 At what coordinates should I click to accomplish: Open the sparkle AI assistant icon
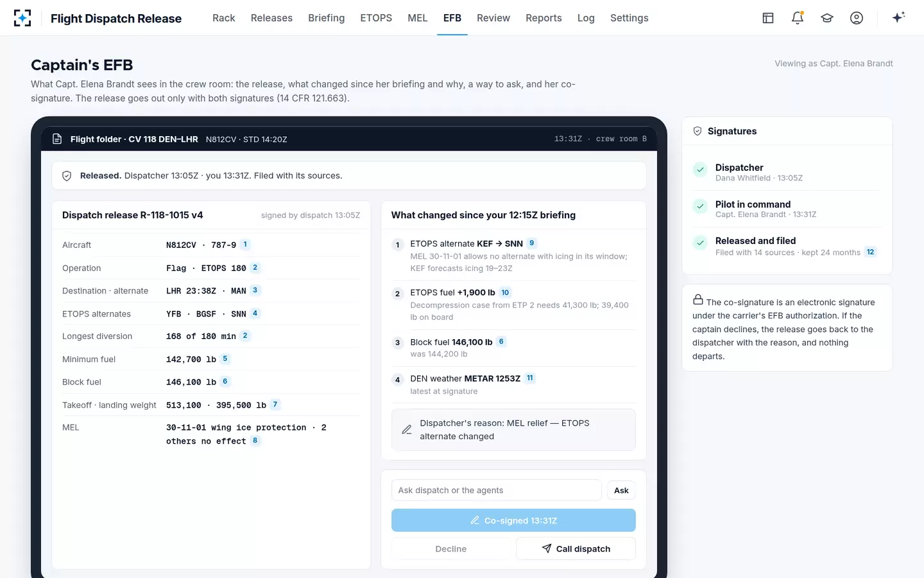tap(898, 17)
